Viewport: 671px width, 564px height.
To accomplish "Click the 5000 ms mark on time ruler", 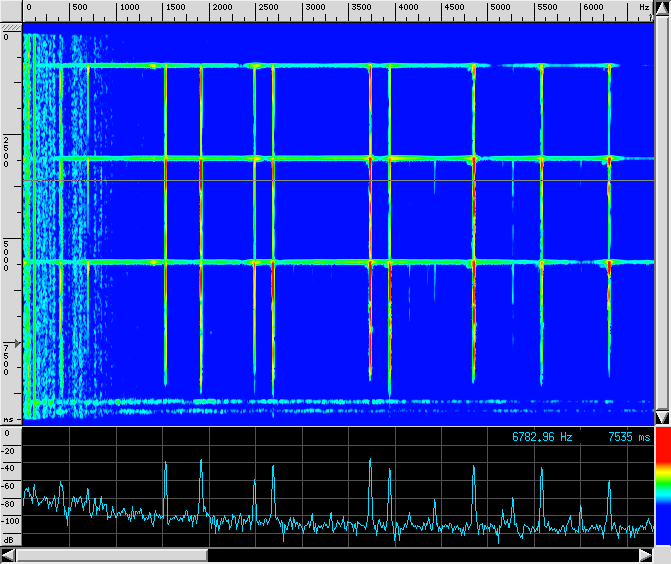I will click(8, 255).
